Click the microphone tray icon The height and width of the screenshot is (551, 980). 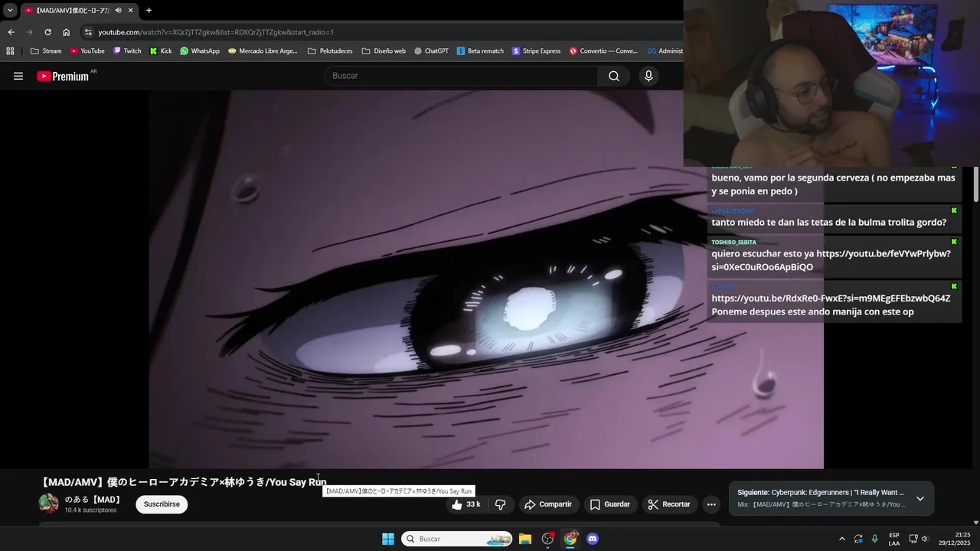(875, 539)
